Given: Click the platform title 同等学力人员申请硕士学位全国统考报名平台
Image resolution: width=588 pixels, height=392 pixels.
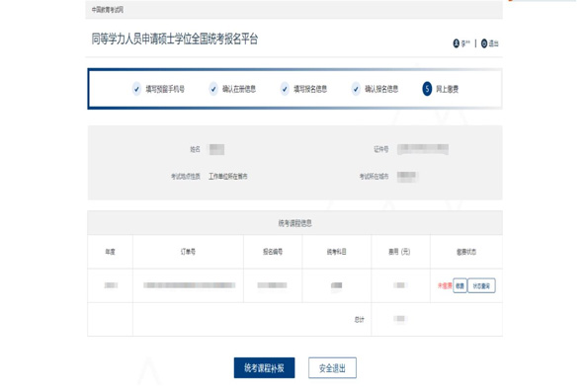Looking at the screenshot, I should tap(175, 39).
